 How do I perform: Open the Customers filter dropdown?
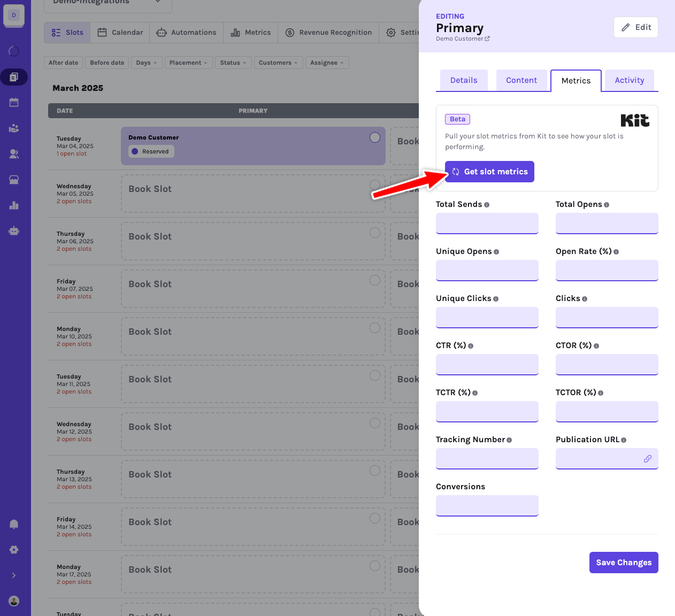click(278, 63)
